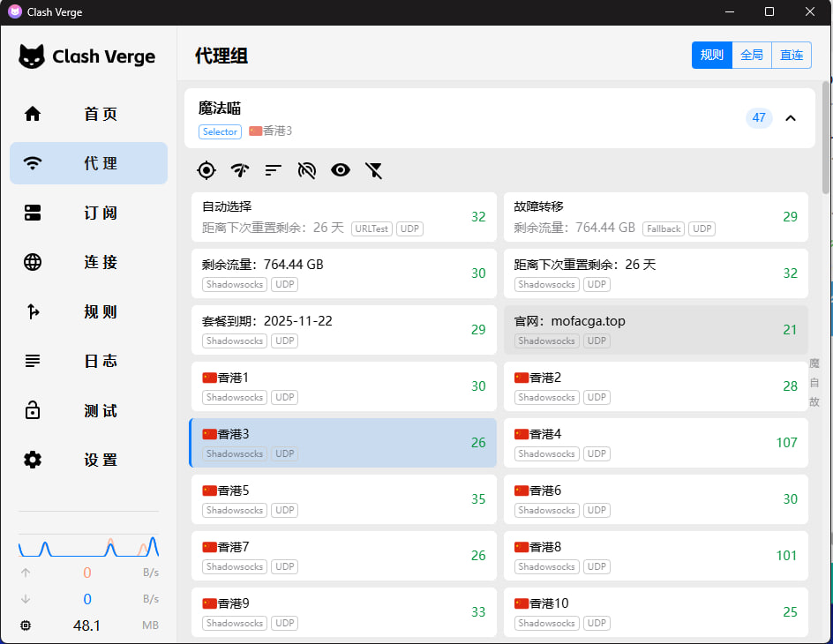Click the locate current proxy target icon

point(206,170)
